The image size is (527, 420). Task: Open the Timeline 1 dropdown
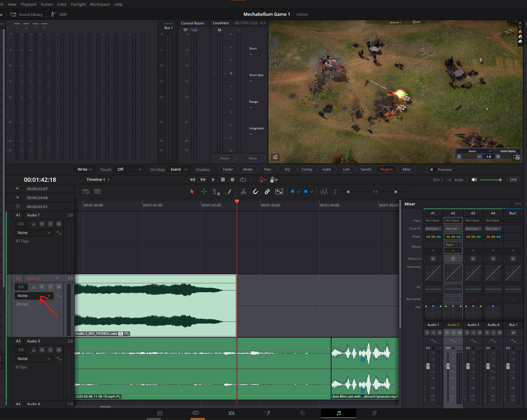coord(98,179)
